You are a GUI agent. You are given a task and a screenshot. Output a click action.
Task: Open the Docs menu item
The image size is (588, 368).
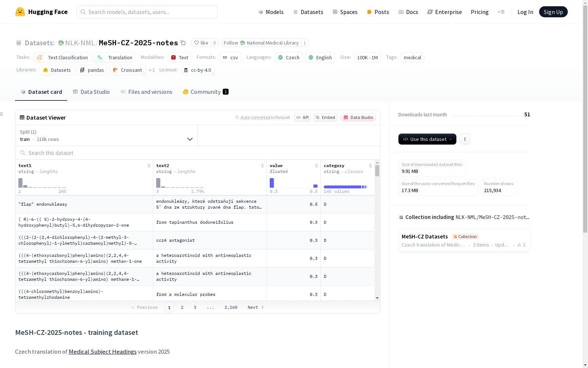[408, 12]
